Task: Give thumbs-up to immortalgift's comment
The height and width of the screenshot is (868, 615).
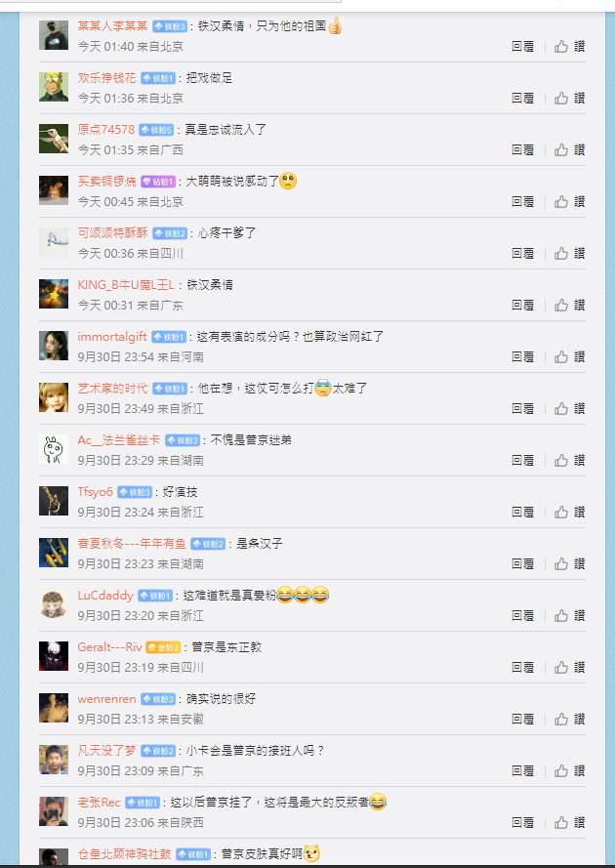Action: [570, 357]
